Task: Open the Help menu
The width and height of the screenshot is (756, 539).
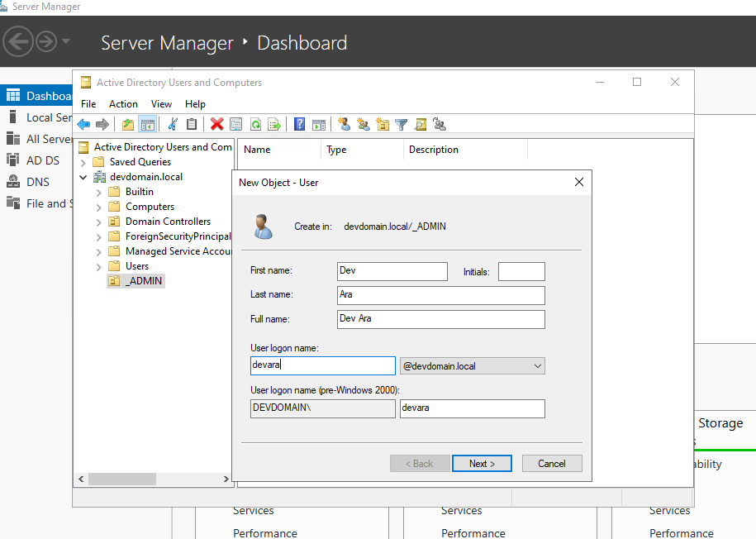Action: click(x=195, y=103)
